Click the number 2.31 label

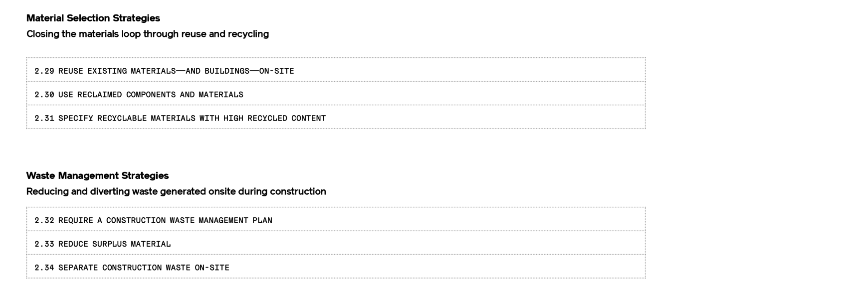(x=44, y=118)
